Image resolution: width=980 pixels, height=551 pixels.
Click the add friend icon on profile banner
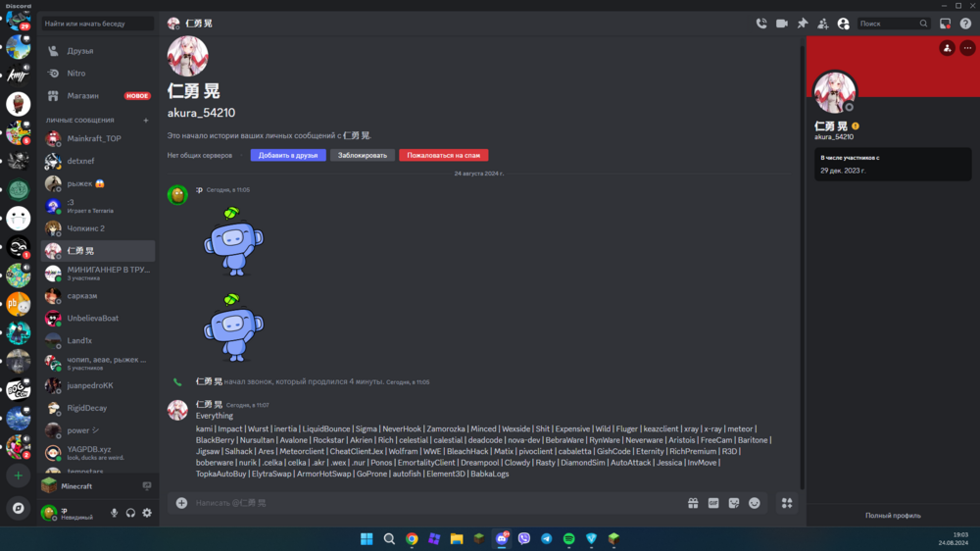[x=947, y=48]
